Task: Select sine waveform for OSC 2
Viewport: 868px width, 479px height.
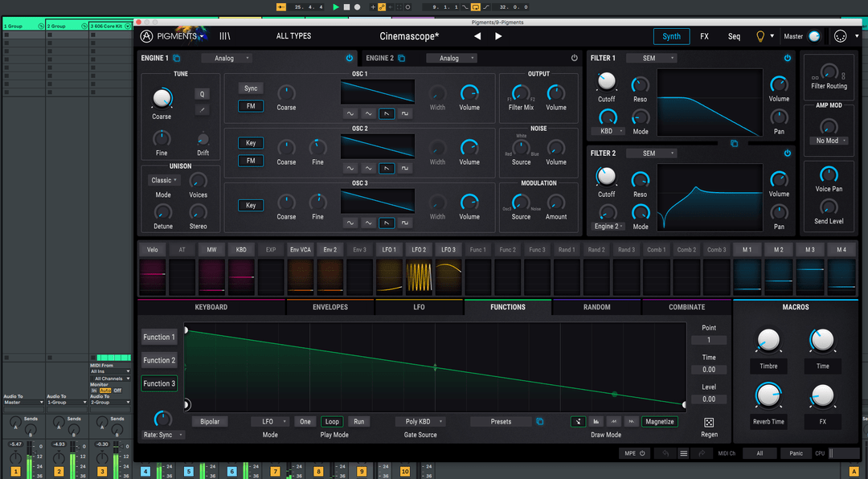Action: tap(350, 168)
